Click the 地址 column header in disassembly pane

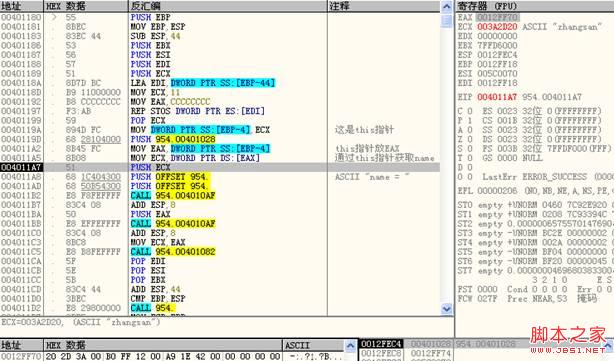tap(22, 6)
